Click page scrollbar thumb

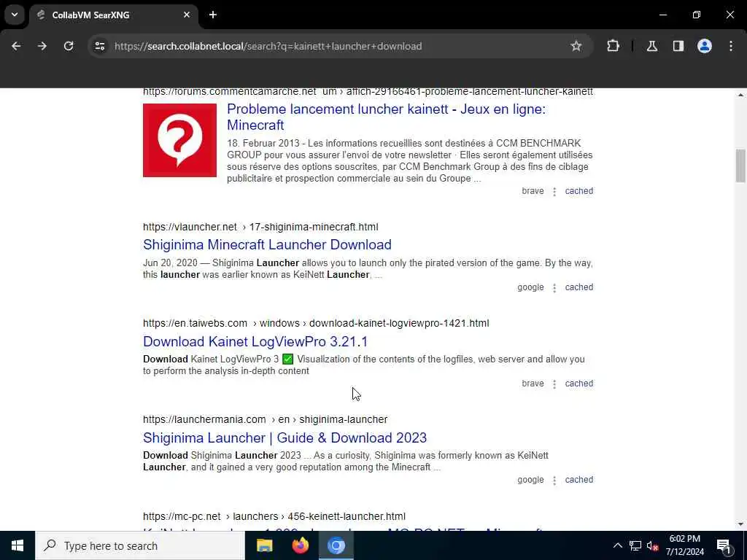pos(740,166)
